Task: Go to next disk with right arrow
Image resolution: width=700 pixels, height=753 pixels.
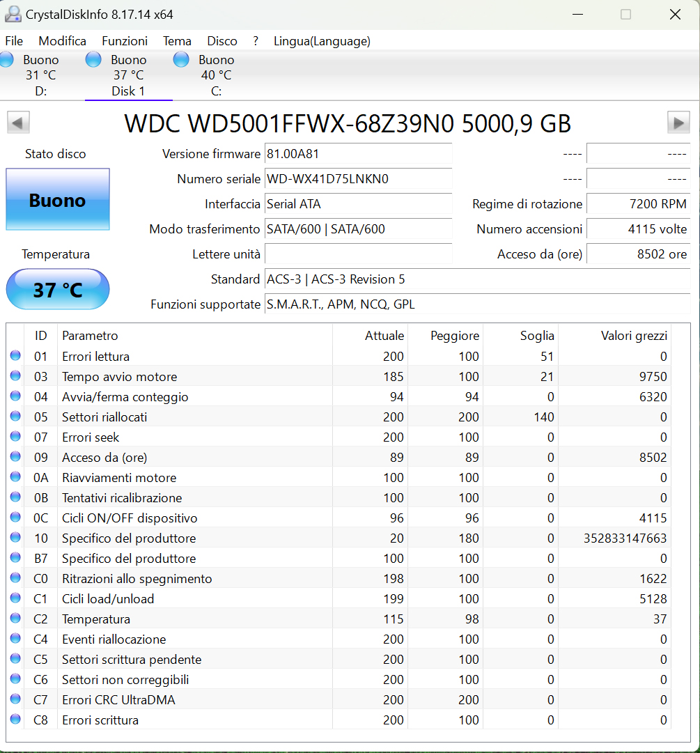Action: pos(678,123)
